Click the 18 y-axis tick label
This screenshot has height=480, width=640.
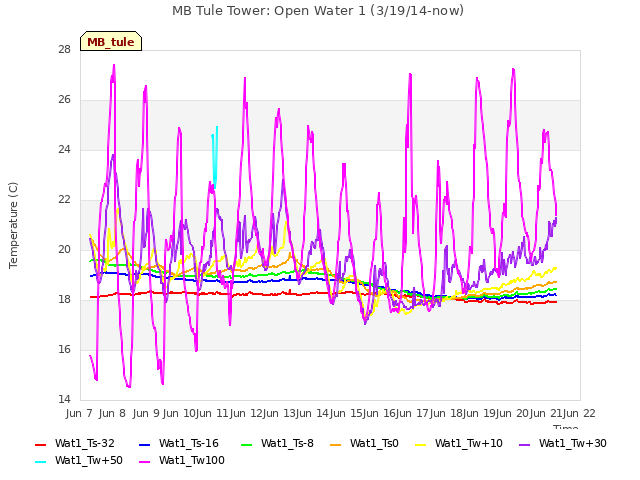pyautogui.click(x=64, y=300)
